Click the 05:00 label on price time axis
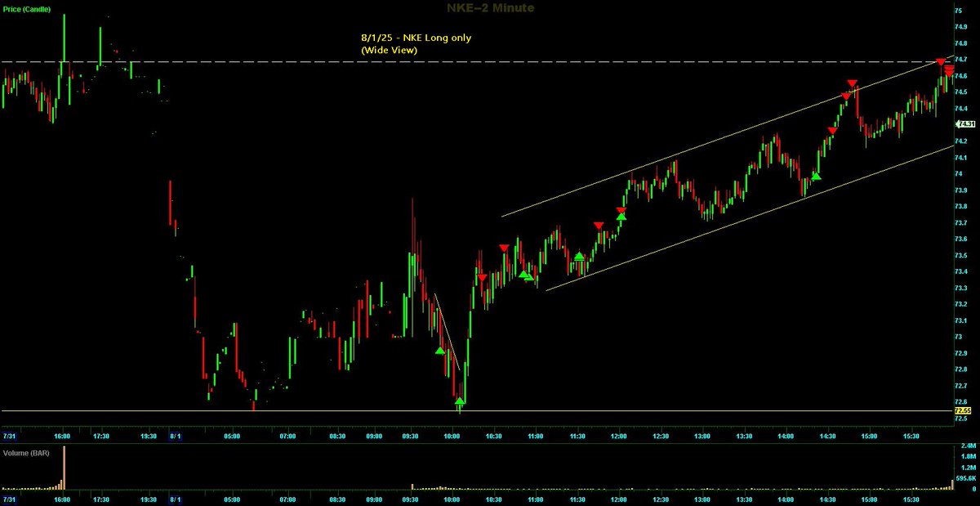Viewport: 980px width, 506px height. click(231, 437)
